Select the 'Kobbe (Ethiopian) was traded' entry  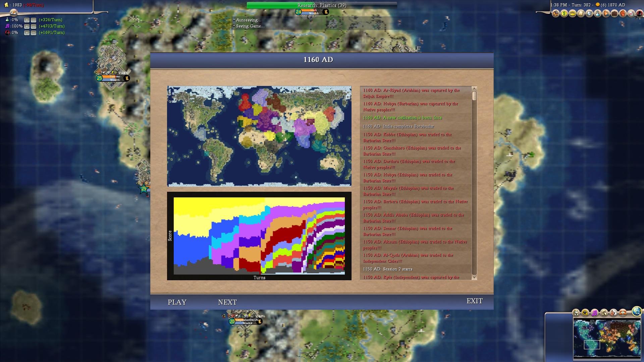[x=415, y=137]
